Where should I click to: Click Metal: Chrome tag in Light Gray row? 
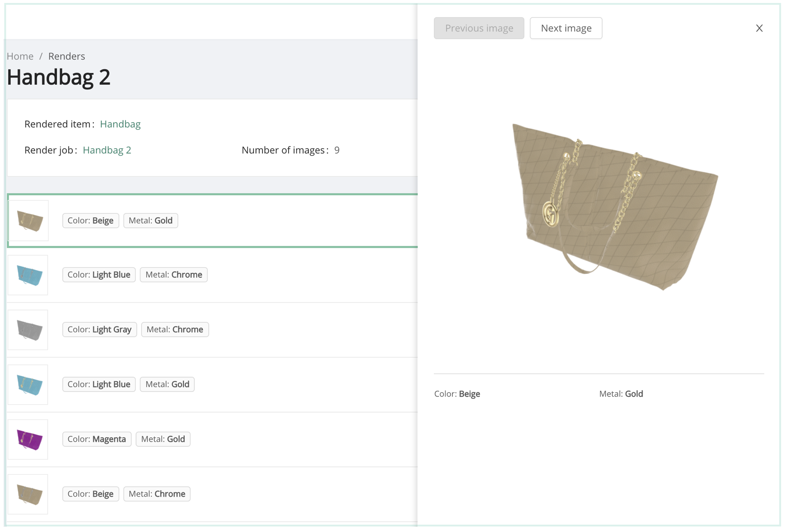coord(175,330)
